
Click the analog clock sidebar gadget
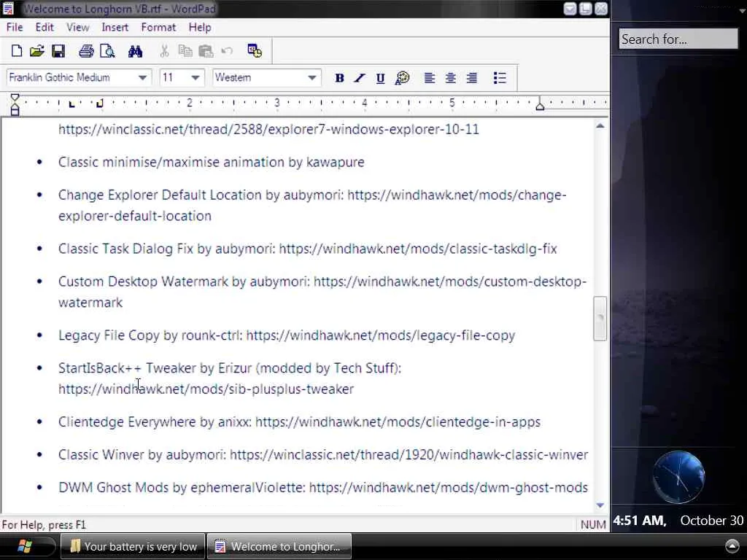point(678,477)
